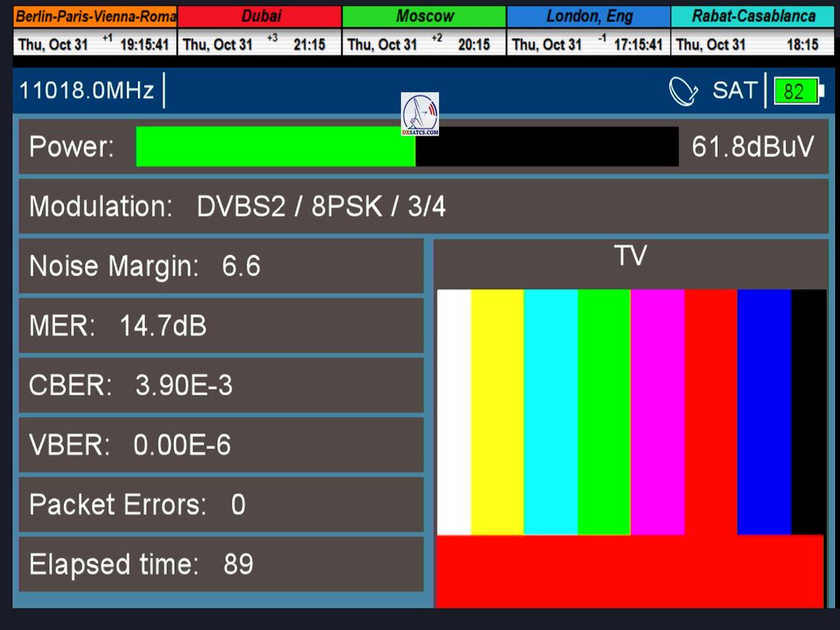
Task: Select the CBER 3.90E-3 row
Action: click(x=221, y=386)
